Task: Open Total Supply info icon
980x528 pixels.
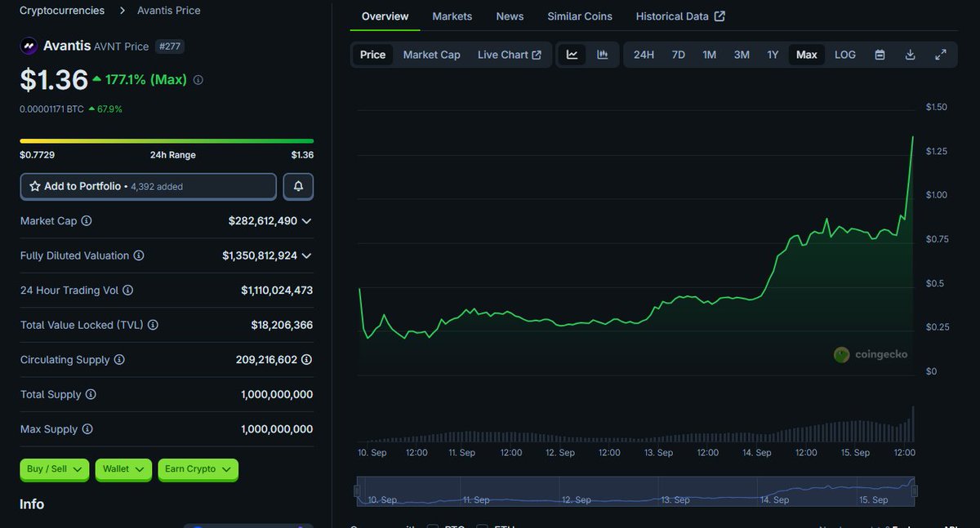Action: pos(91,394)
